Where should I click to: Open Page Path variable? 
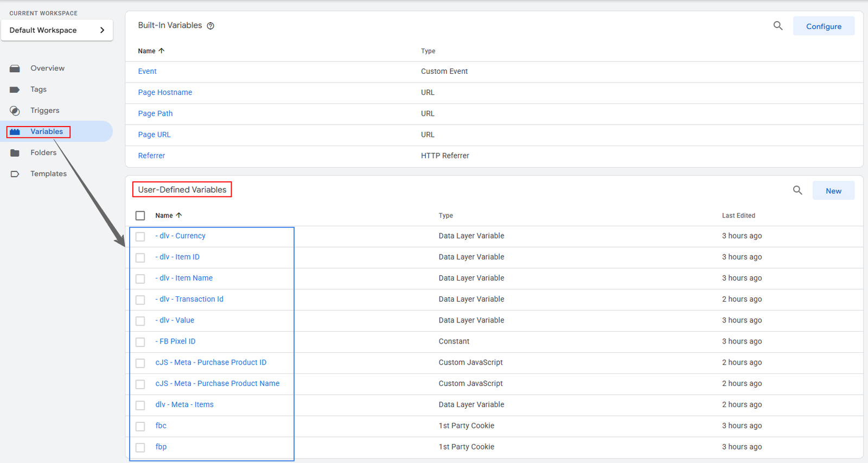pos(155,114)
